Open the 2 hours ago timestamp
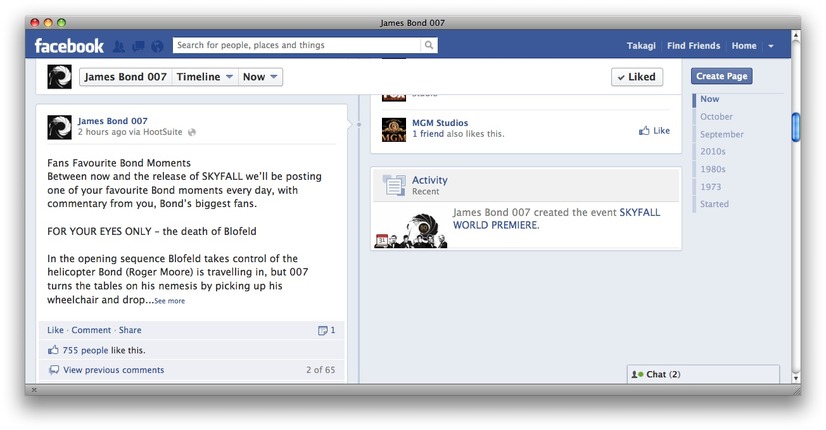Viewport: 826px width, 430px height. point(103,132)
